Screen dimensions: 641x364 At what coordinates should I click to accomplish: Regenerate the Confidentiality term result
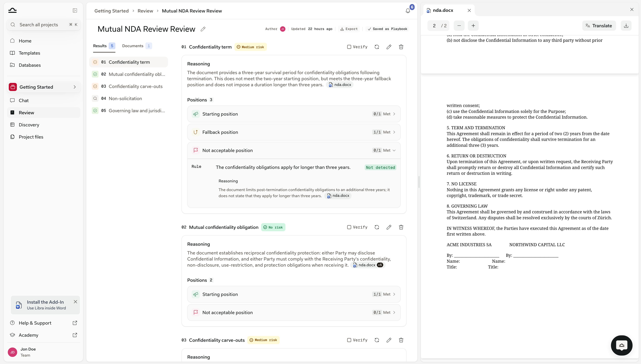tap(377, 47)
